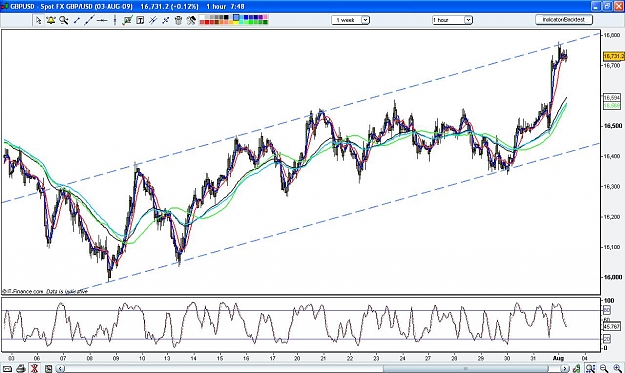The width and height of the screenshot is (625, 373).
Task: Choose the long trend line tool
Action: click(89, 20)
